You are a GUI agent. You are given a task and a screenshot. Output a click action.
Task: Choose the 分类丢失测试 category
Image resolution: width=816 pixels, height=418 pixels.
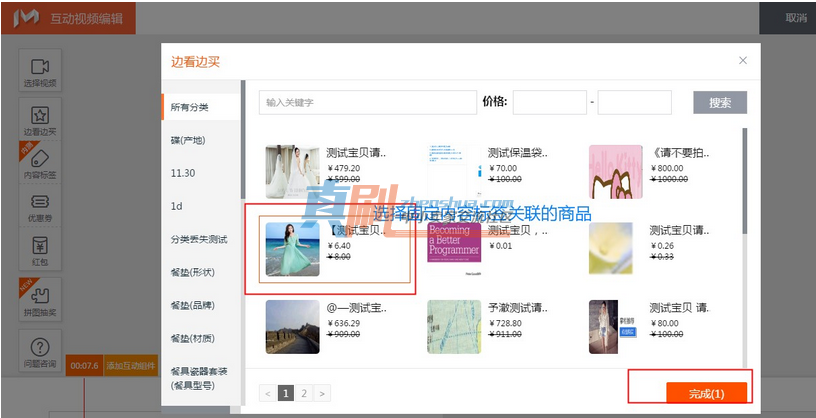(x=201, y=239)
